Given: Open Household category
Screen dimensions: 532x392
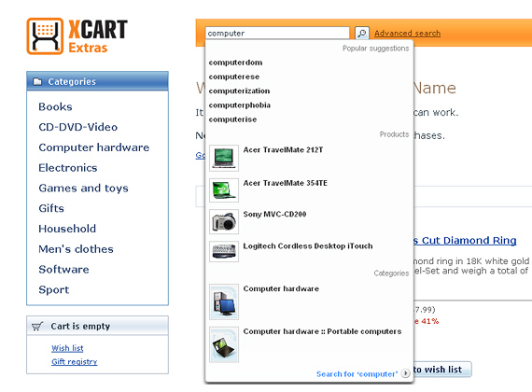Looking at the screenshot, I should tap(67, 229).
